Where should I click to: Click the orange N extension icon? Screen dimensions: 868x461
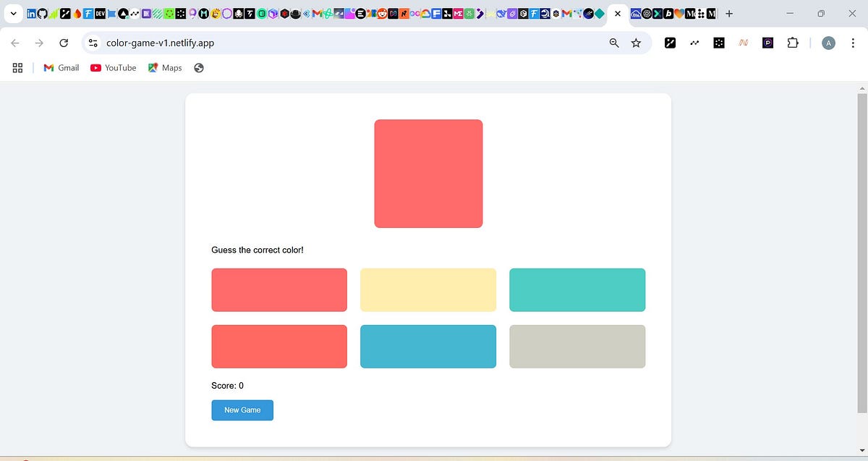coord(744,43)
